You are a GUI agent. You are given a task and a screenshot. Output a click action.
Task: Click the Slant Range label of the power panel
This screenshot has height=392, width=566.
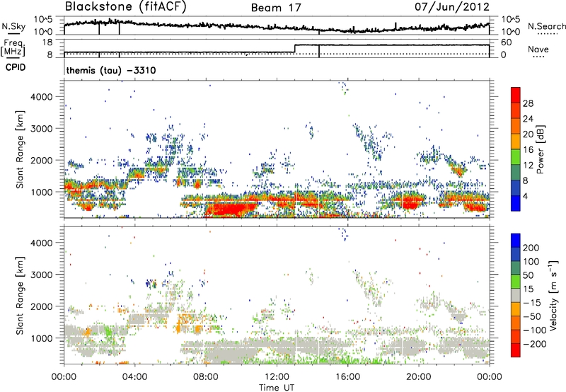point(20,149)
